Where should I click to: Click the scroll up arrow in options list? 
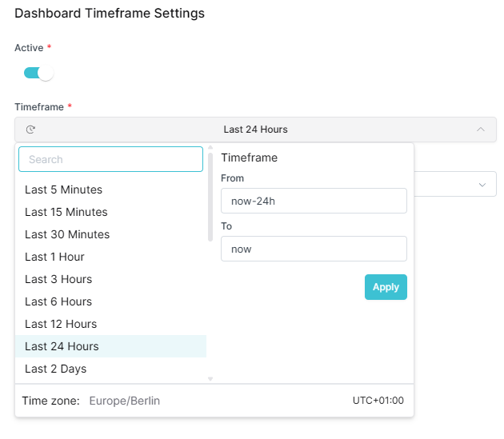[x=210, y=148]
